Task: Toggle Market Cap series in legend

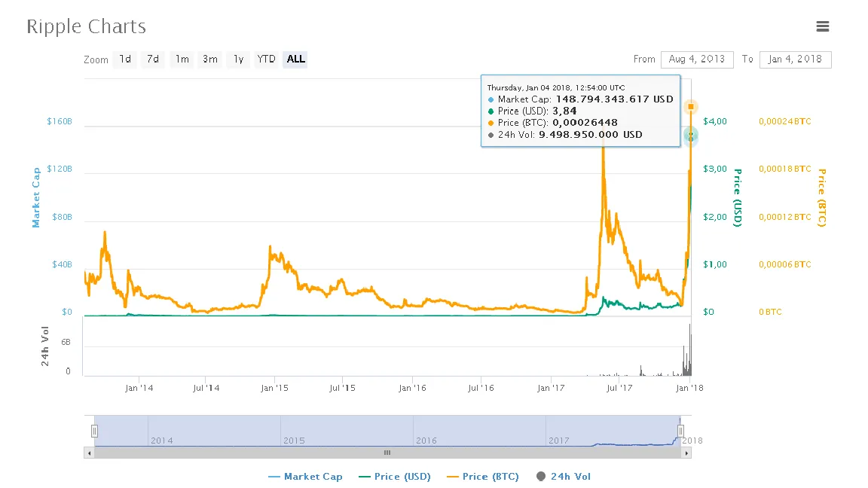Action: point(305,477)
